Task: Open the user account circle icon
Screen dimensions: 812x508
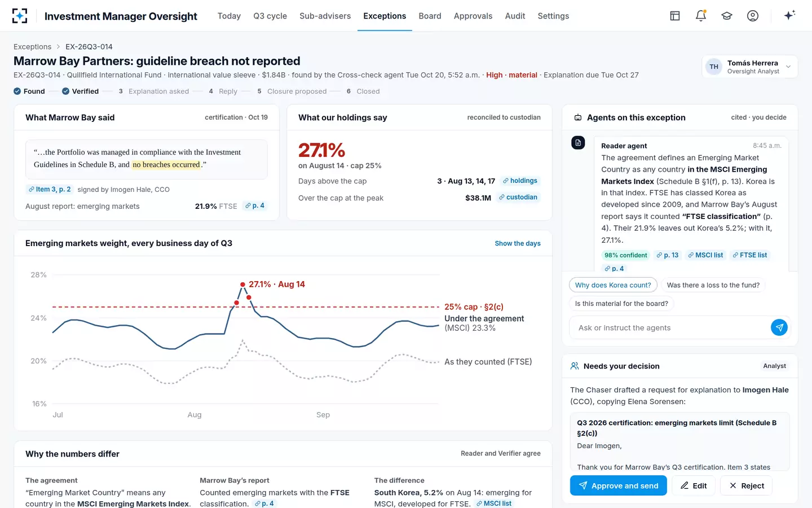Action: click(x=753, y=16)
